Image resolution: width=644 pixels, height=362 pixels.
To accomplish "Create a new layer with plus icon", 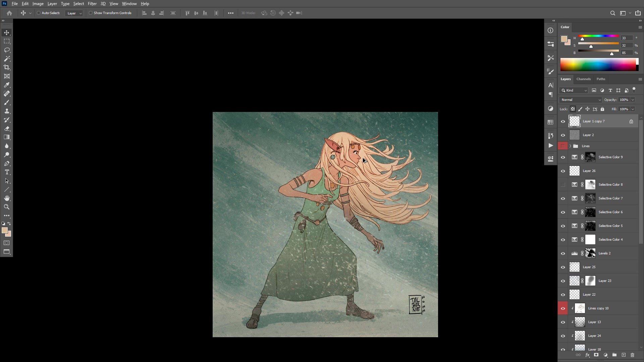I will (624, 355).
